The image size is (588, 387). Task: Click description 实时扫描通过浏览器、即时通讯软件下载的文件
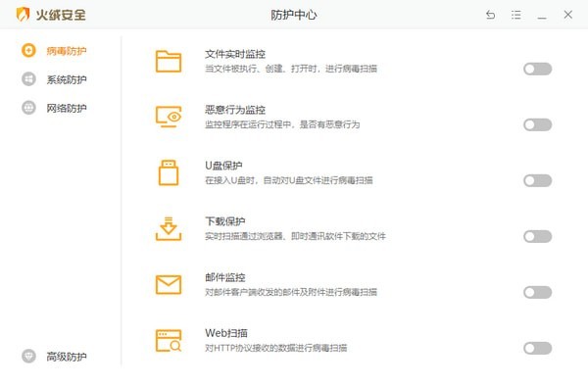pyautogui.click(x=296, y=236)
